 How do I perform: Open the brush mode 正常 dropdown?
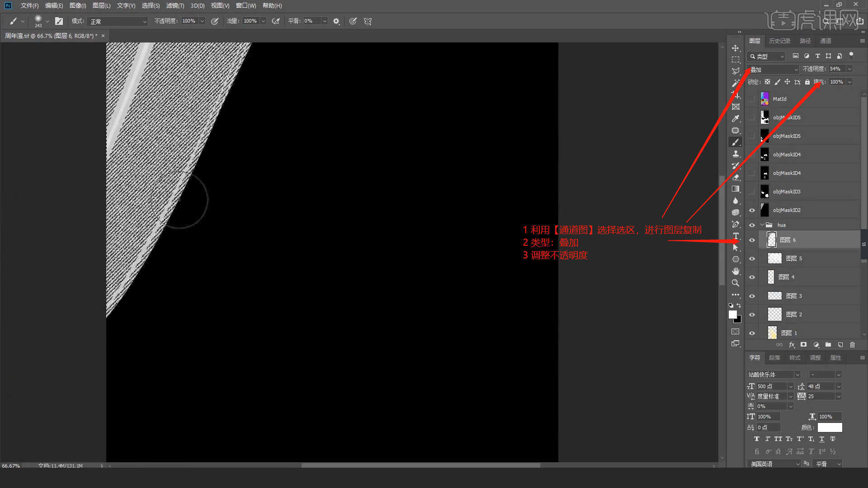point(118,21)
